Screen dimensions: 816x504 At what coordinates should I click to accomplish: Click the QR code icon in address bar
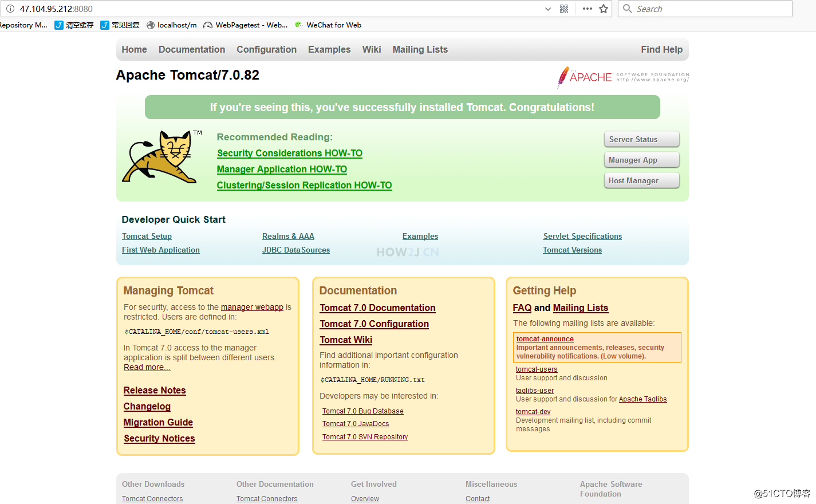coord(564,9)
